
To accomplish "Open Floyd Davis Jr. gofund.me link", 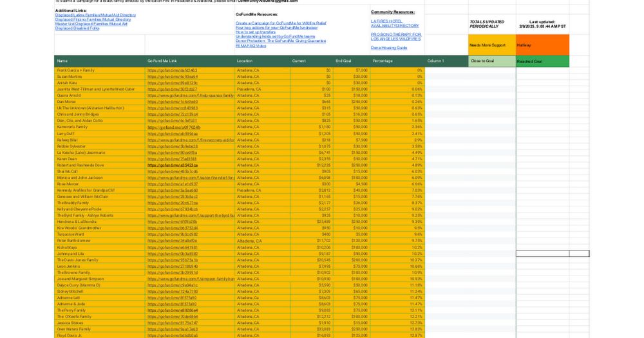I will (173, 335).
